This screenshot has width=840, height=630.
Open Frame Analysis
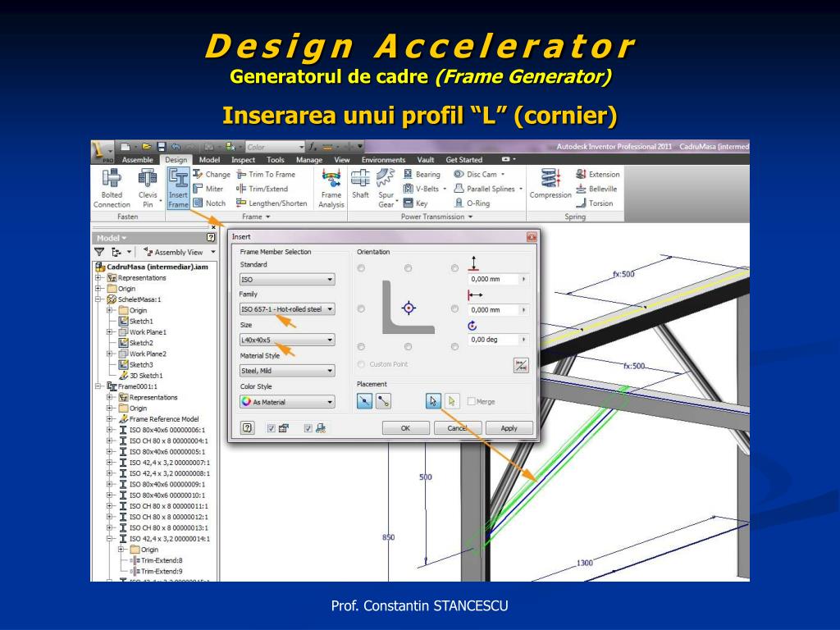[331, 188]
